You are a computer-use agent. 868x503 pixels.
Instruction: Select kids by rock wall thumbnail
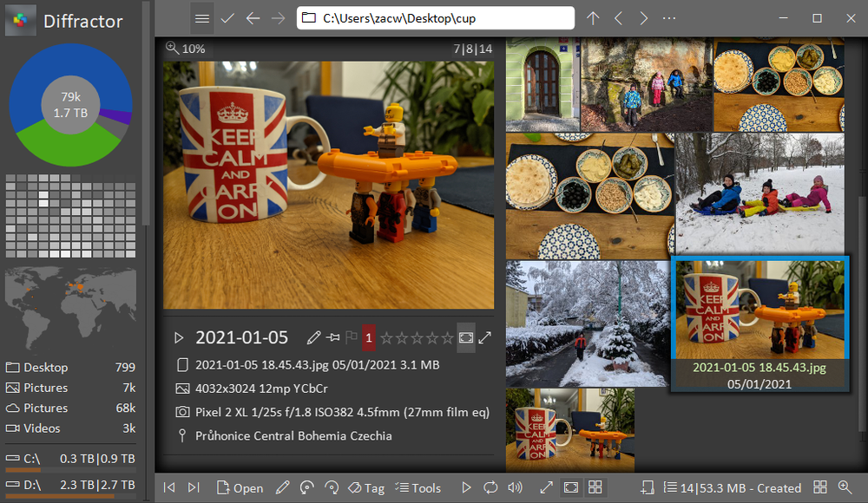pyautogui.click(x=646, y=84)
